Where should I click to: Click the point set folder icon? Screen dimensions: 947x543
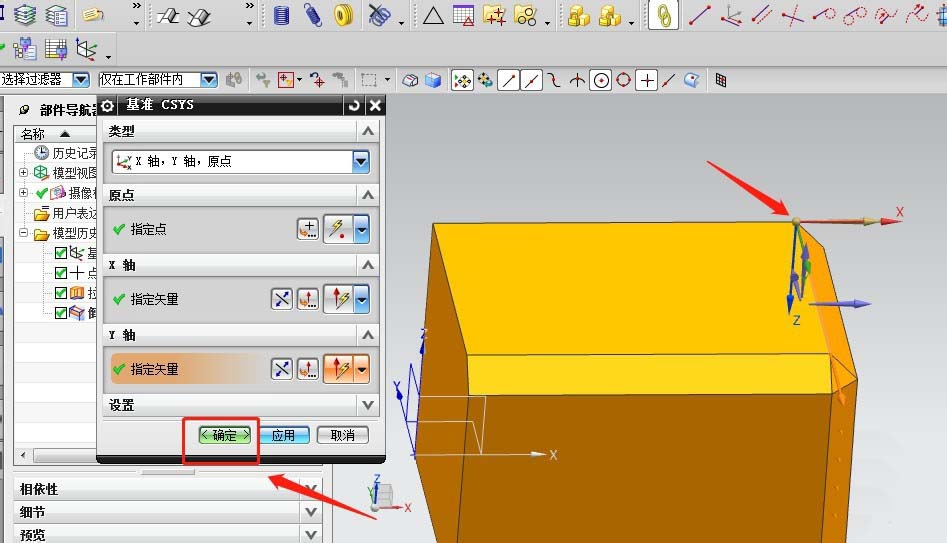point(494,15)
